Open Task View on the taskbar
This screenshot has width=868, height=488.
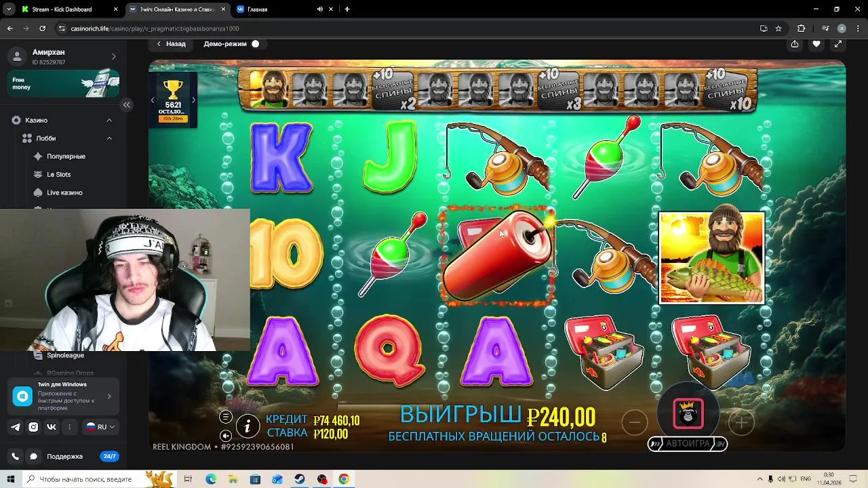point(188,479)
